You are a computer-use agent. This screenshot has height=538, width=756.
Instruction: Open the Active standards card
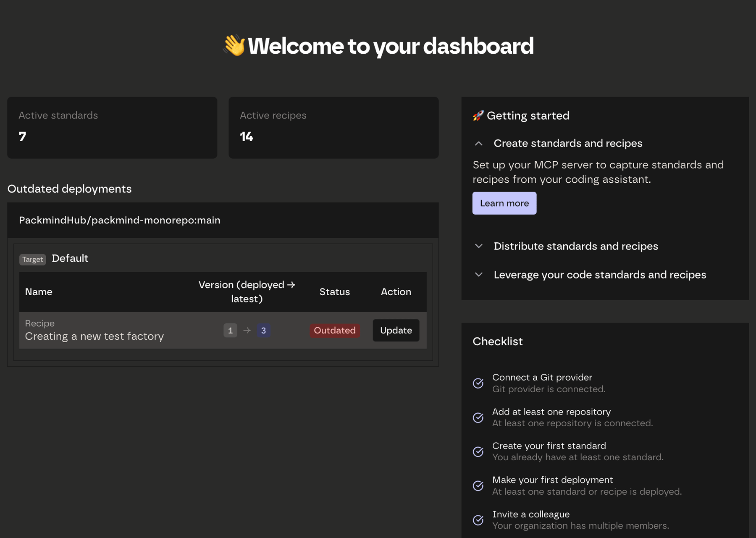[x=112, y=128]
